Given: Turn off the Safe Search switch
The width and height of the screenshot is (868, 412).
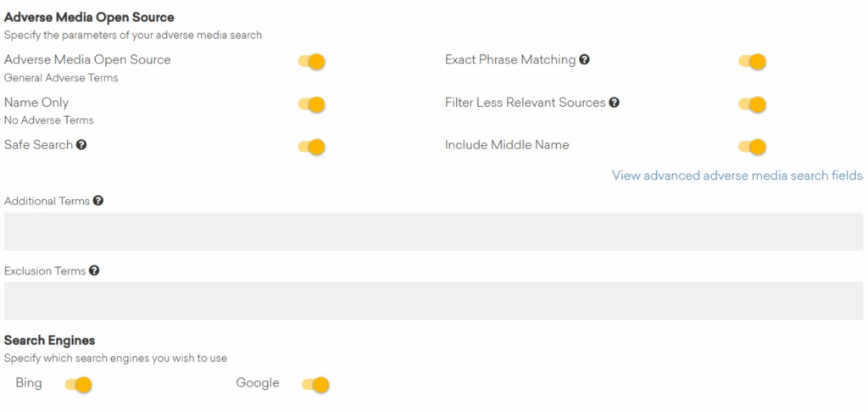Looking at the screenshot, I should tap(312, 147).
